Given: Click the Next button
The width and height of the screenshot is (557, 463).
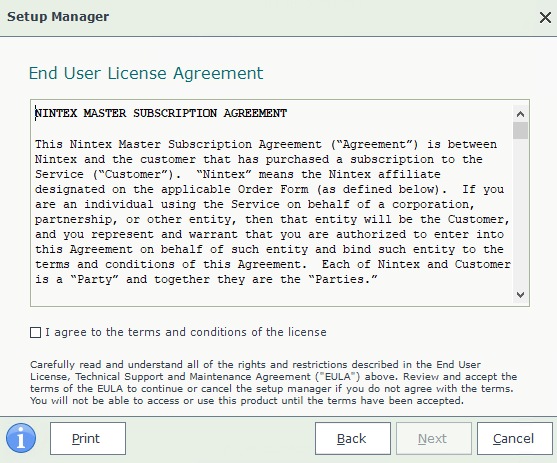Looking at the screenshot, I should (434, 438).
